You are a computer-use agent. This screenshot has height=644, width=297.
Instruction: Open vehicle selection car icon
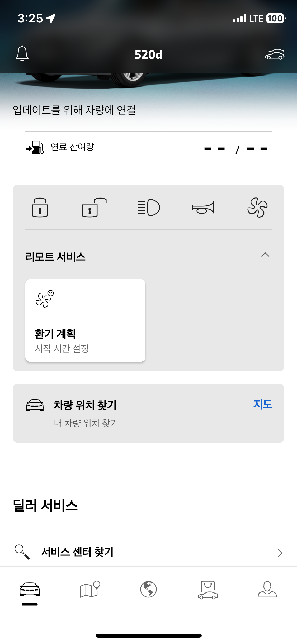(275, 54)
